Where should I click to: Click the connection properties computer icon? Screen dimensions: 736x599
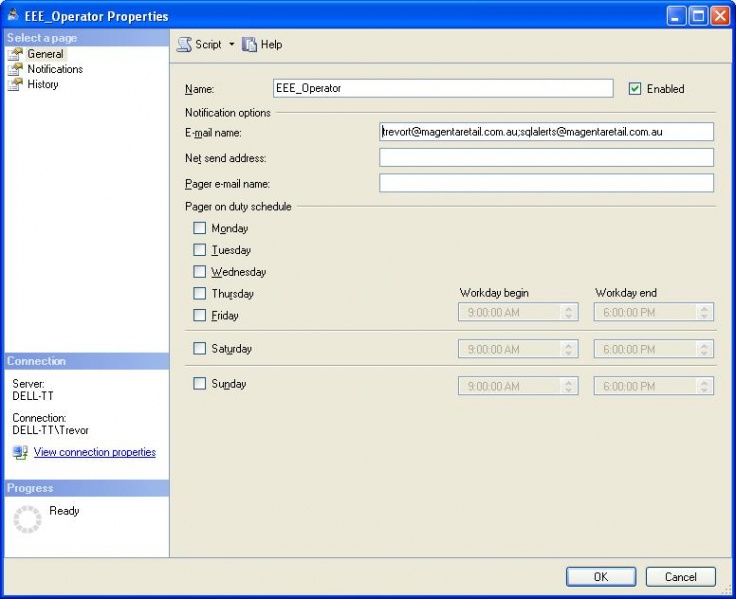20,453
